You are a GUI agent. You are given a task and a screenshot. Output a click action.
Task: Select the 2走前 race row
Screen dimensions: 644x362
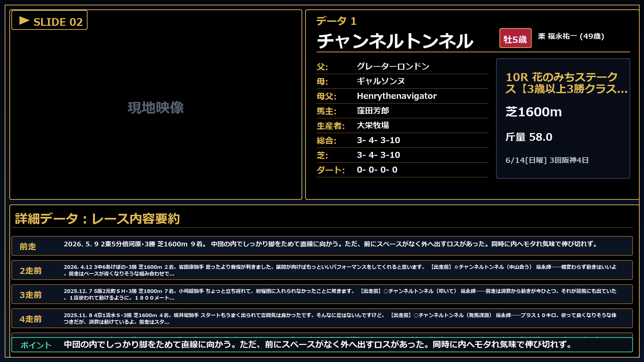[322, 270]
